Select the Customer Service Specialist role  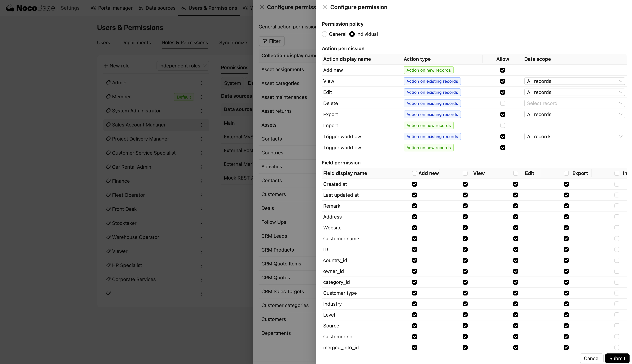156,153
